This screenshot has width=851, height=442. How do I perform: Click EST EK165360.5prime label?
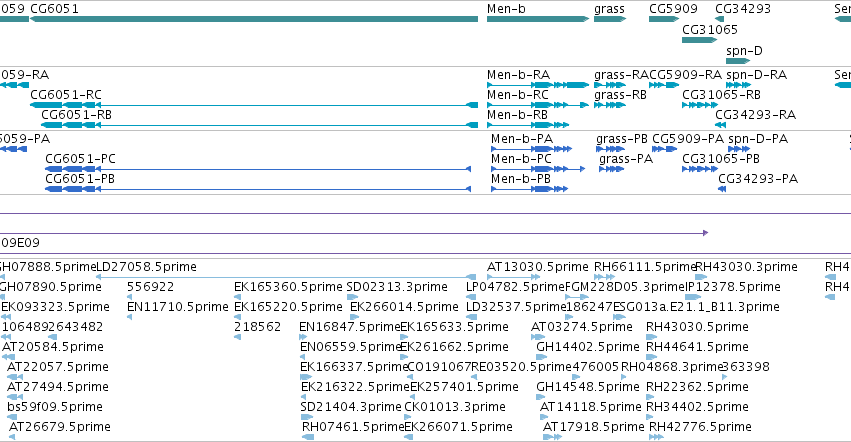pos(288,287)
